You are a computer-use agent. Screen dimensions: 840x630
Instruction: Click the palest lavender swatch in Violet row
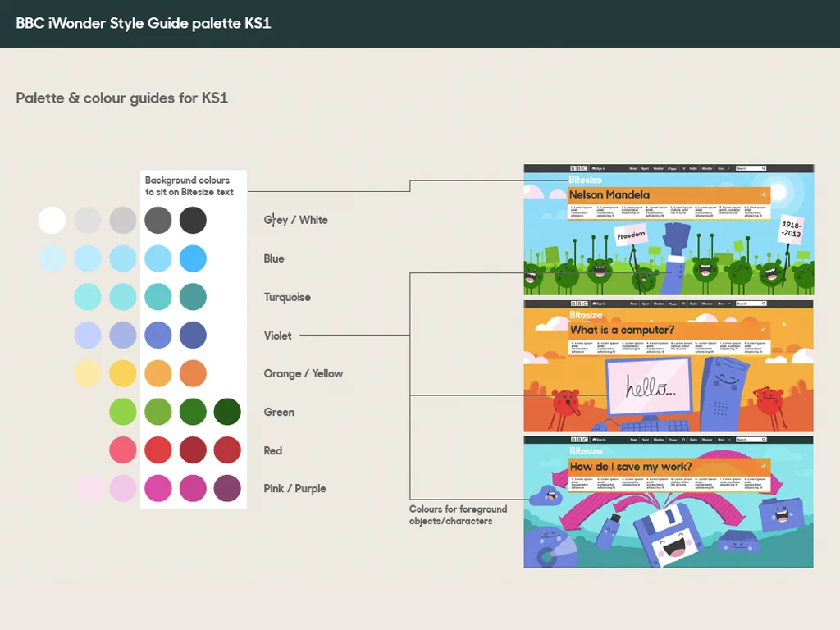click(x=88, y=336)
